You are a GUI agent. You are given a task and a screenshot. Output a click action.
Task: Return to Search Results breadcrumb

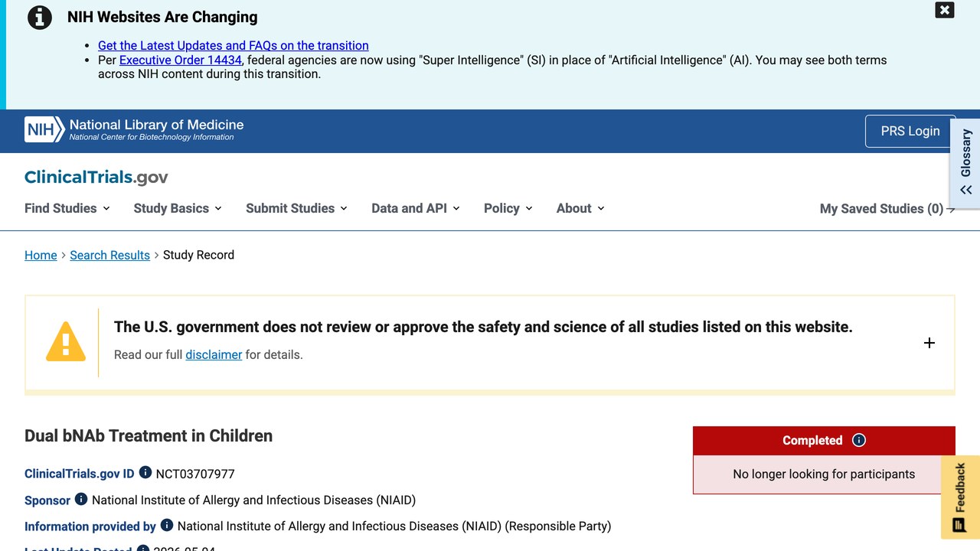(110, 255)
